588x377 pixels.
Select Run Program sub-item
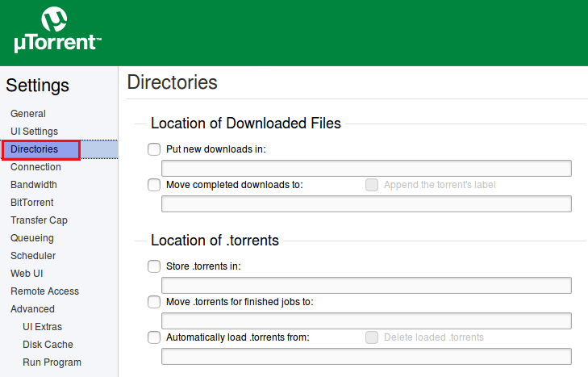tap(52, 362)
